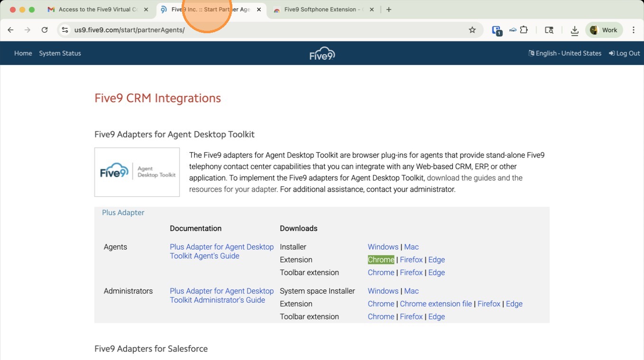This screenshot has height=360, width=644.
Task: Get Administrators Extension for Edge
Action: tap(514, 304)
